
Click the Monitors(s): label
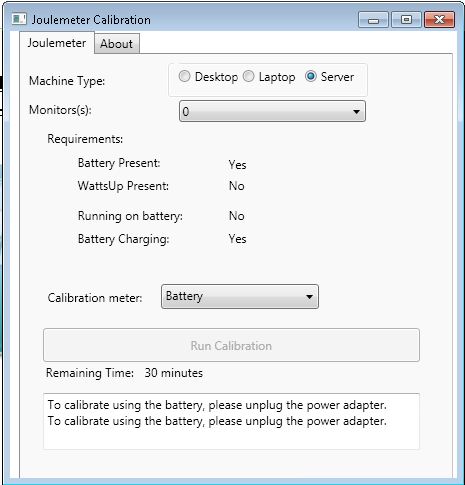(x=60, y=110)
